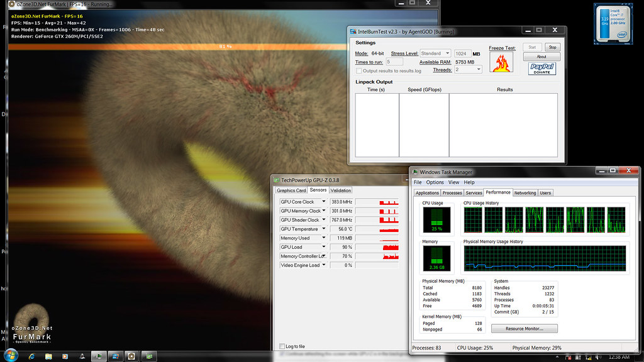
Task: Open the Options menu in Task Manager
Action: [435, 182]
